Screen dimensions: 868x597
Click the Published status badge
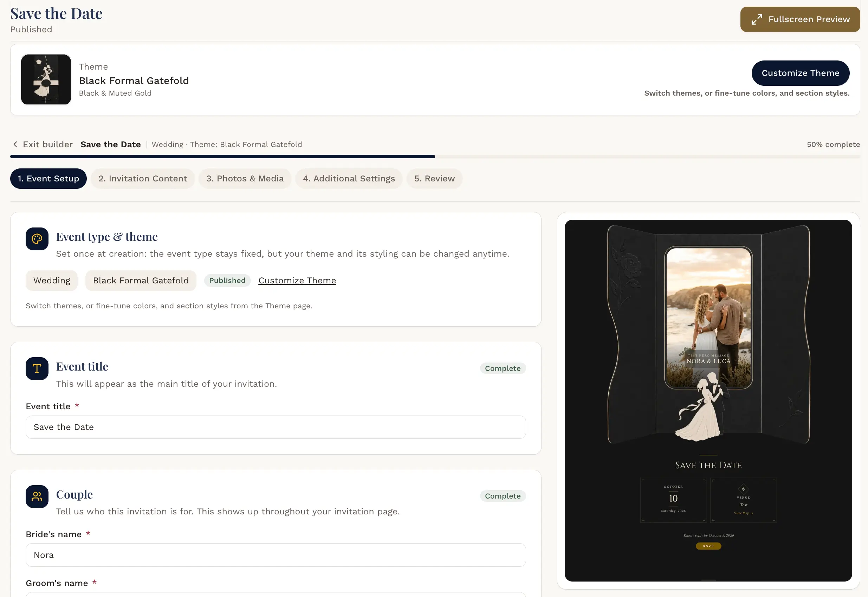click(x=227, y=281)
